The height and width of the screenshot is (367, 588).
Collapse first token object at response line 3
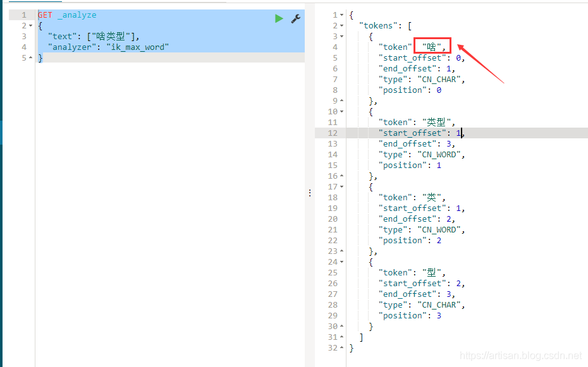(342, 37)
